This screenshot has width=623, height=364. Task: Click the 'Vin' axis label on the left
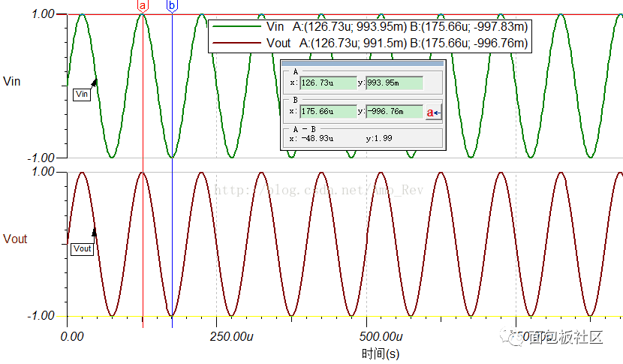(x=11, y=82)
